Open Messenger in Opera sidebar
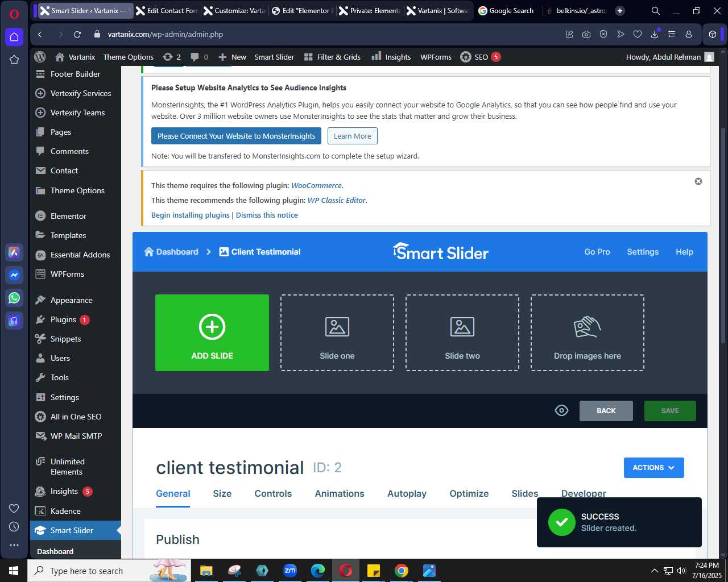 coord(14,275)
